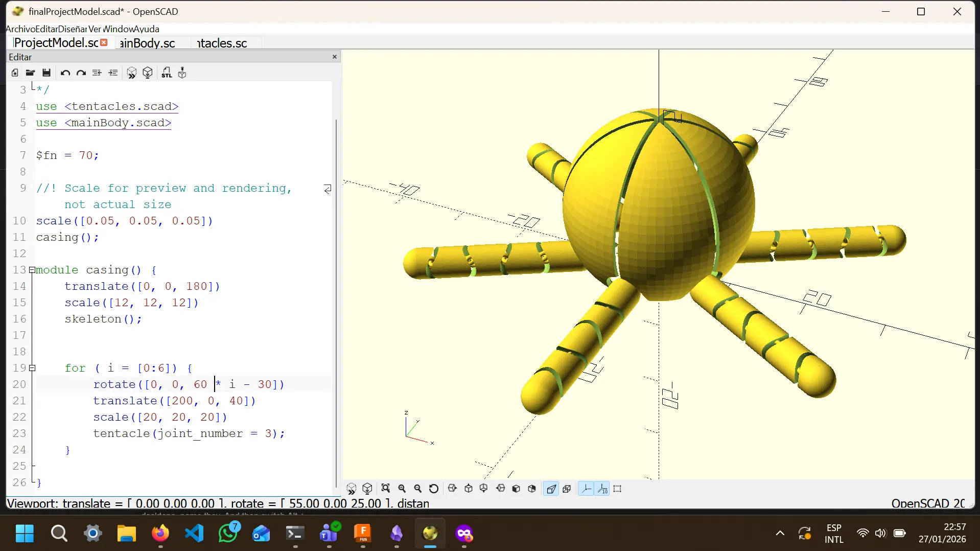The width and height of the screenshot is (980, 551).
Task: Collapse the for loop at line 19
Action: (32, 368)
